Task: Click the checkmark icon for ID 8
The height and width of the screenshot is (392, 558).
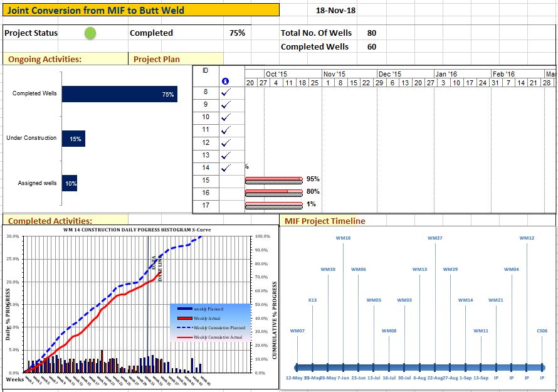Action: coord(226,92)
